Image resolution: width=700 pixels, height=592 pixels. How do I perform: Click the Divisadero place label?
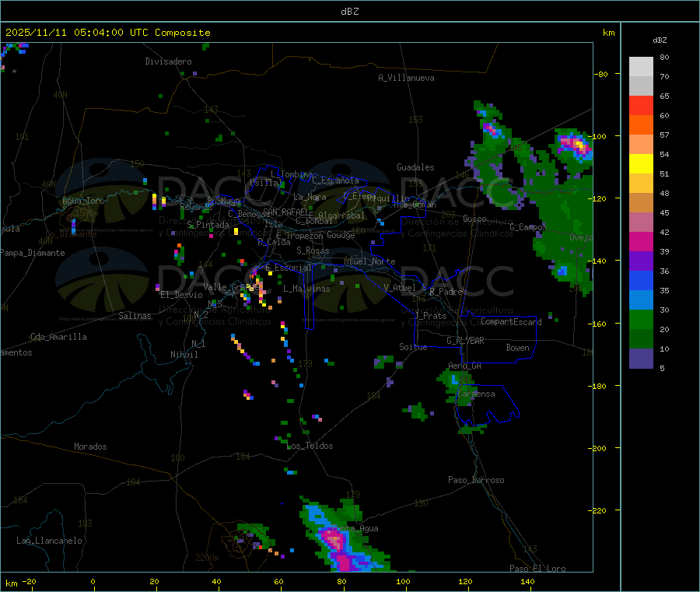(168, 61)
